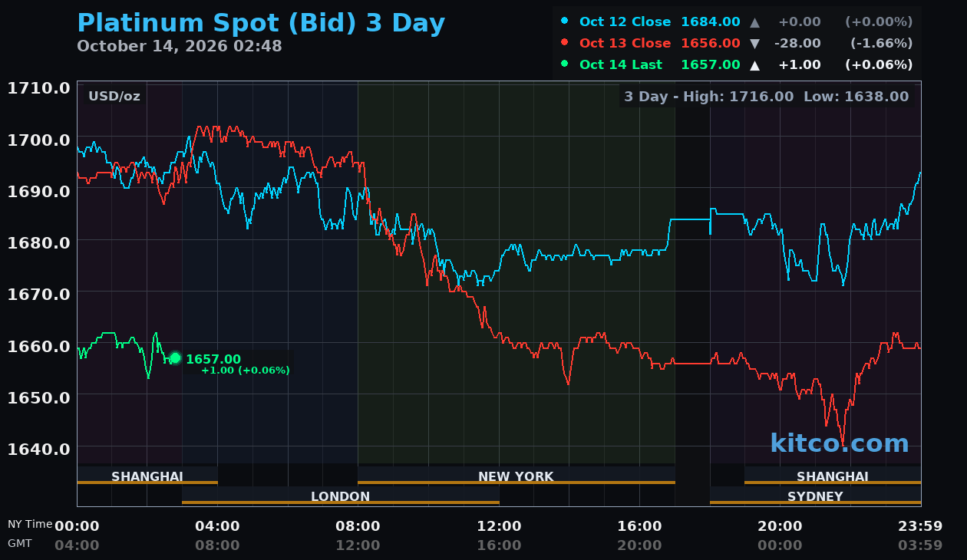
Task: Click the NY time 16:00 label
Action: pyautogui.click(x=639, y=526)
